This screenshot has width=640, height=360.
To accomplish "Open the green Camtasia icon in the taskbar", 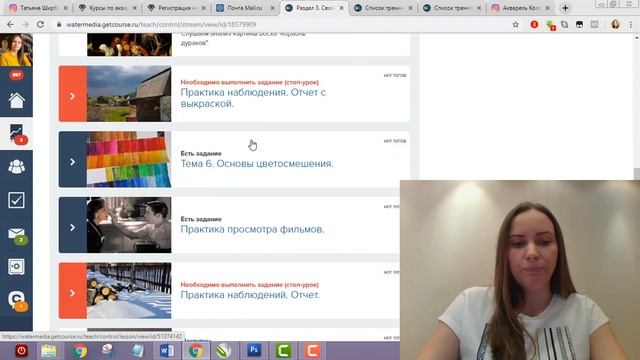I will click(x=283, y=351).
